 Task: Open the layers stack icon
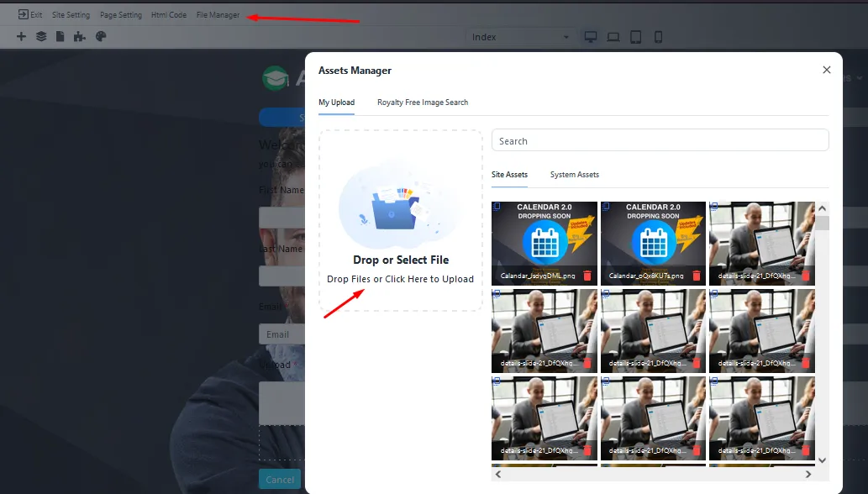tap(41, 36)
